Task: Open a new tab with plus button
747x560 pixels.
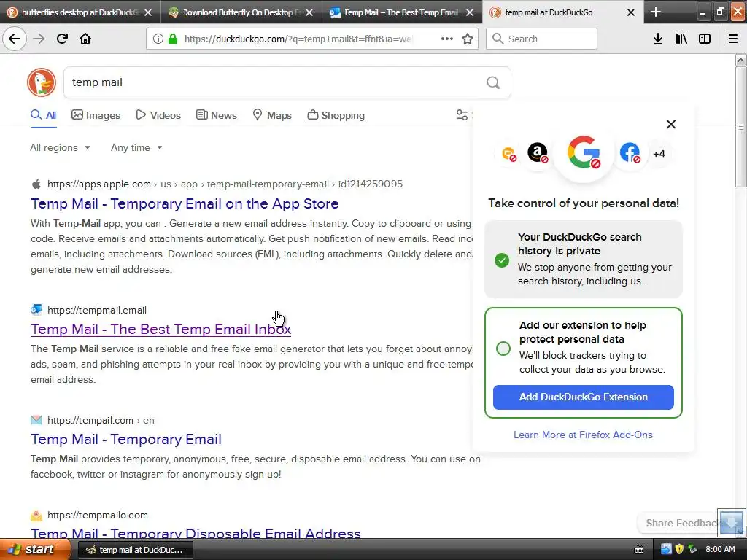Action: pos(656,12)
